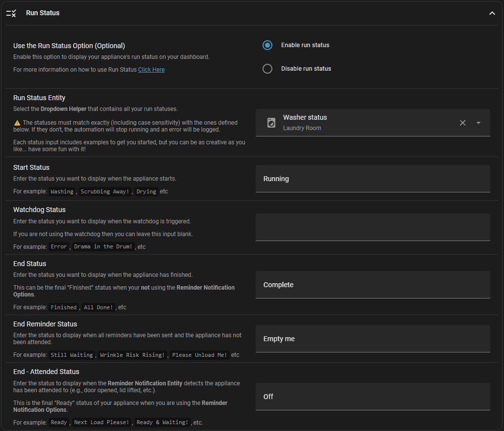Click the empty Watchdog Status field
This screenshot has width=504, height=431.
coord(372,227)
